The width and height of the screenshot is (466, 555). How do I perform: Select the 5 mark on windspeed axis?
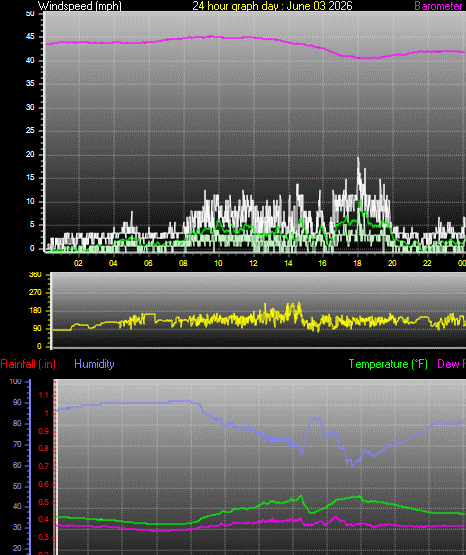point(33,224)
